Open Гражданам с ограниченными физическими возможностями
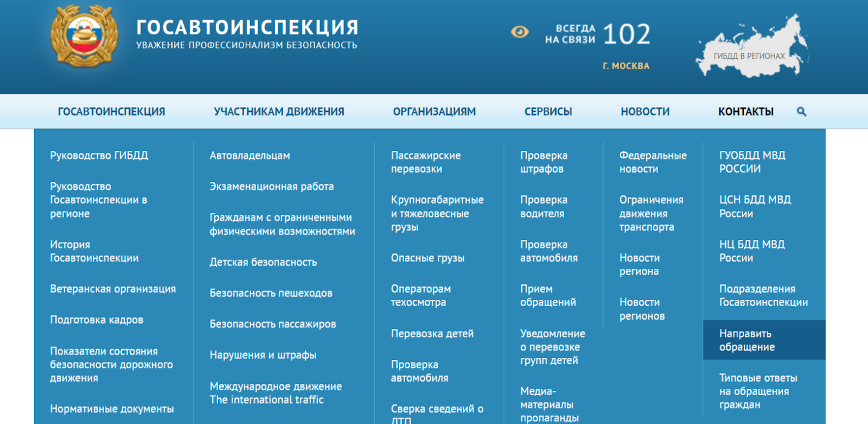Viewport: 868px width, 424px height. (283, 225)
